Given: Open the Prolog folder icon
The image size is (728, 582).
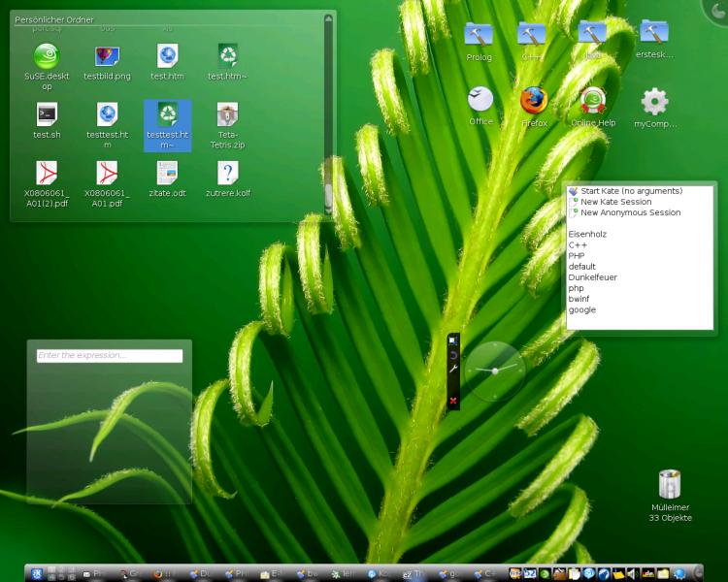Looking at the screenshot, I should (x=479, y=35).
